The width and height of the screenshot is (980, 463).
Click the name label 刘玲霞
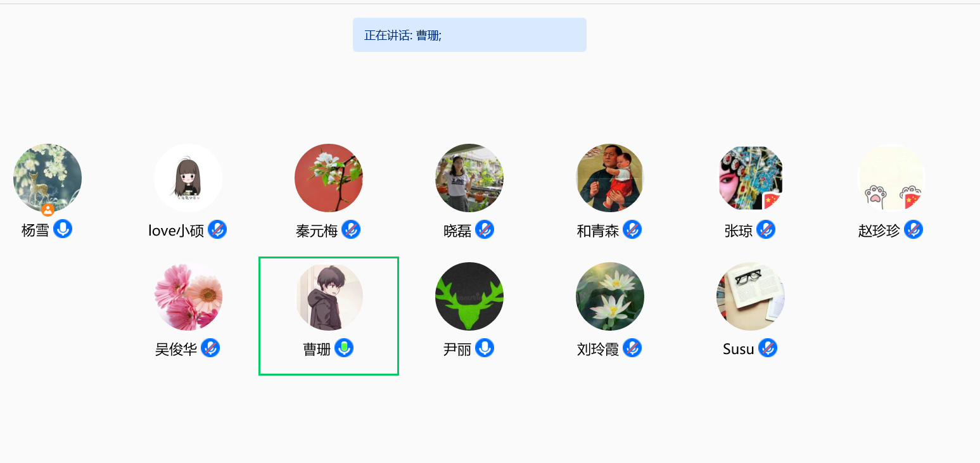pos(598,349)
